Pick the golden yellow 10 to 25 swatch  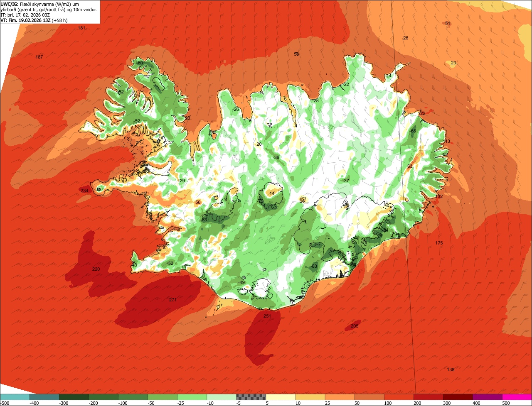pyautogui.click(x=310, y=397)
